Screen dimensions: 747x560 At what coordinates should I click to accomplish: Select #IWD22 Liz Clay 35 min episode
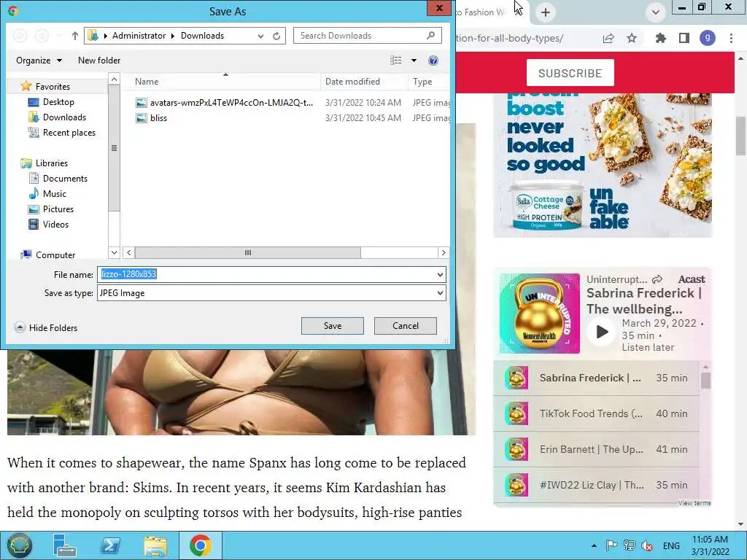tap(597, 485)
